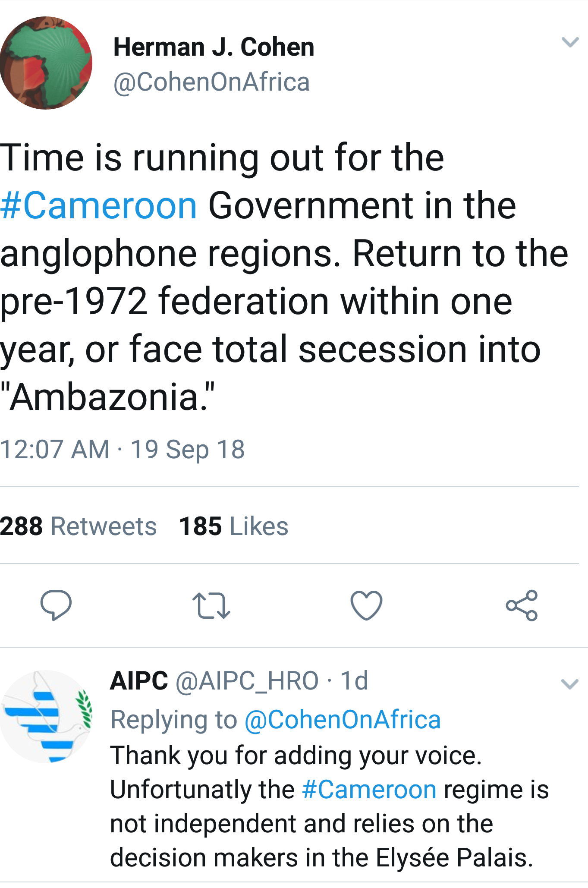The width and height of the screenshot is (588, 888).
Task: Expand the main tweet options chevron
Action: (569, 42)
